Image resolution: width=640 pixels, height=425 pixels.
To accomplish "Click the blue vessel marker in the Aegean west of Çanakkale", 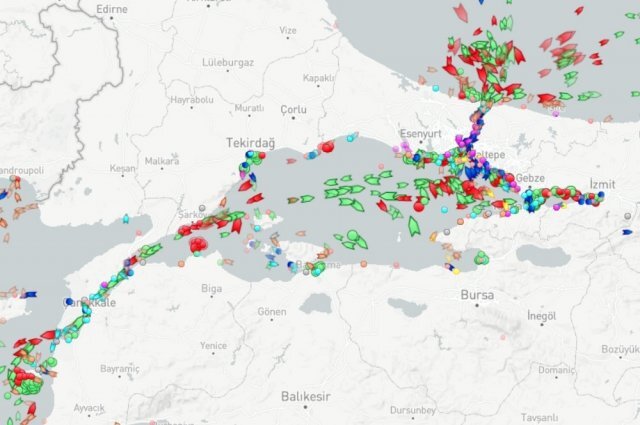I will click(30, 294).
